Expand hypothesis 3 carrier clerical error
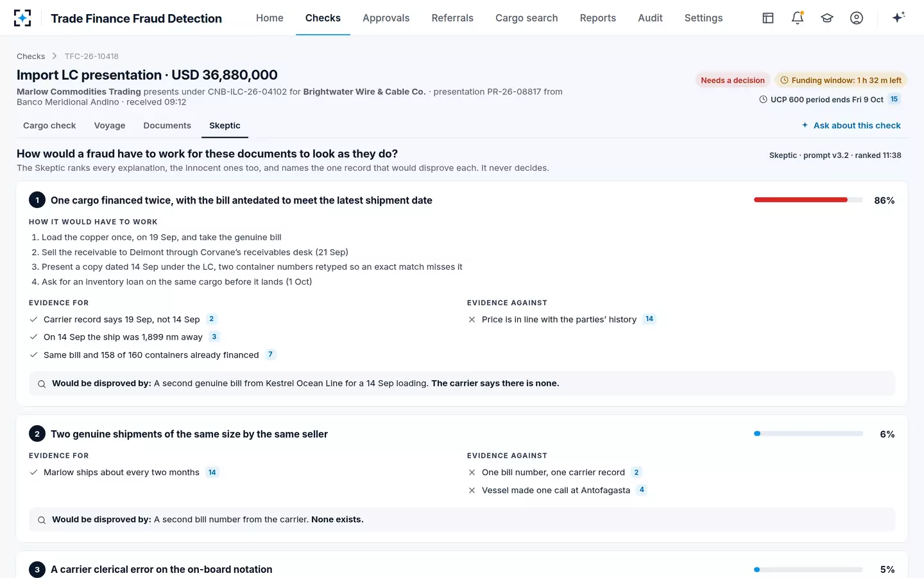Viewport: 924px width, 578px height. pos(162,570)
